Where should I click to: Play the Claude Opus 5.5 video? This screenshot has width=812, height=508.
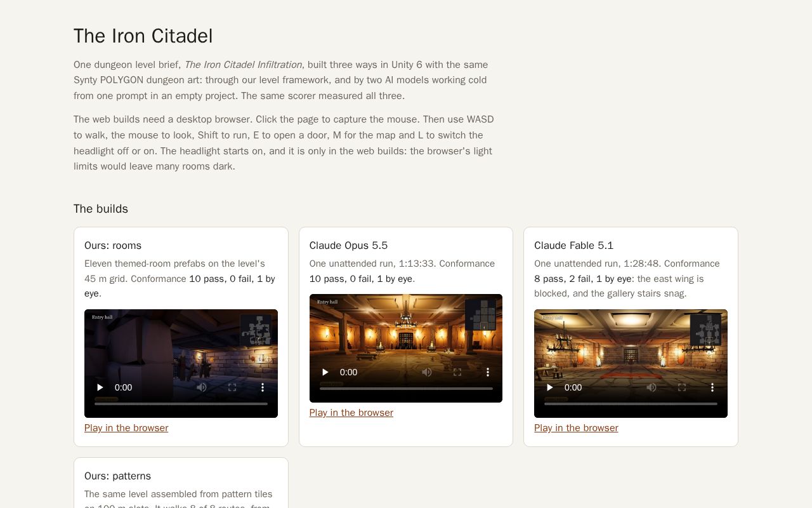tap(325, 372)
